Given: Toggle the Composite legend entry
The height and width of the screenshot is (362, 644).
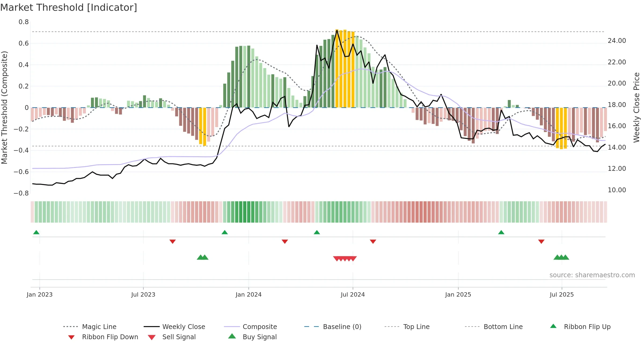Looking at the screenshot, I should click(x=250, y=327).
